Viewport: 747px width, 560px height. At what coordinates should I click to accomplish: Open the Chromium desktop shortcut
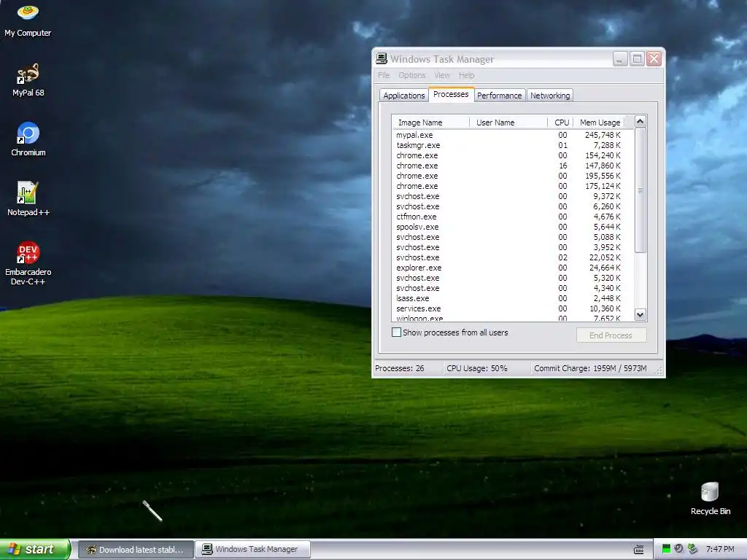click(x=28, y=139)
